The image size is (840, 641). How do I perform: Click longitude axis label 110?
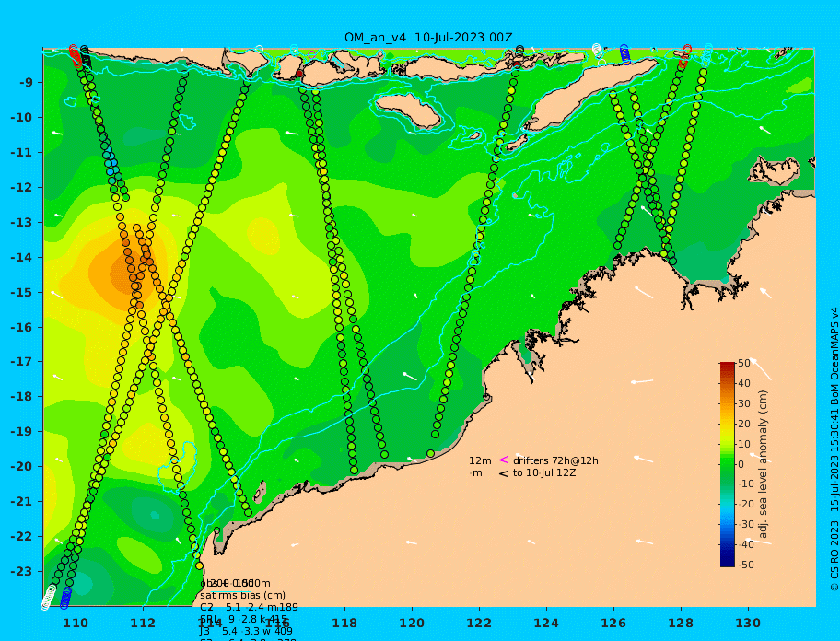click(x=76, y=623)
